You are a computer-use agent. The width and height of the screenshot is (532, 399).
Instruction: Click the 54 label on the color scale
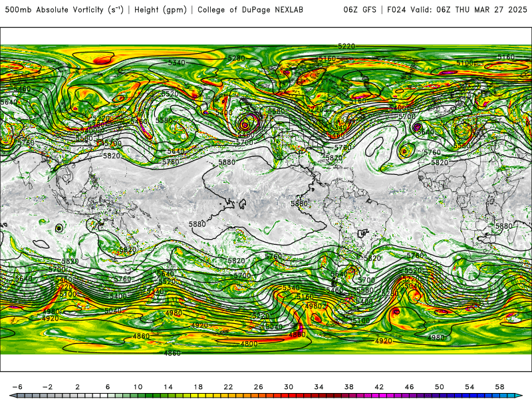coord(469,387)
